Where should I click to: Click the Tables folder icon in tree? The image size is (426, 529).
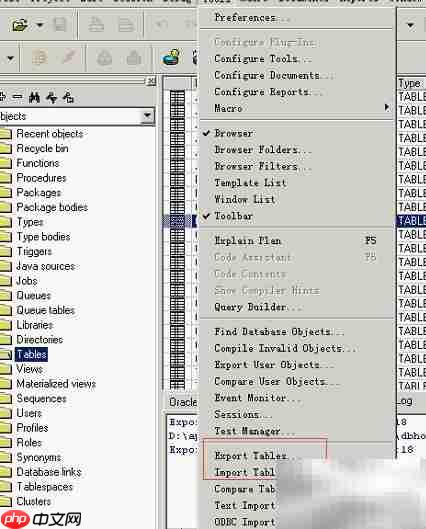point(5,355)
